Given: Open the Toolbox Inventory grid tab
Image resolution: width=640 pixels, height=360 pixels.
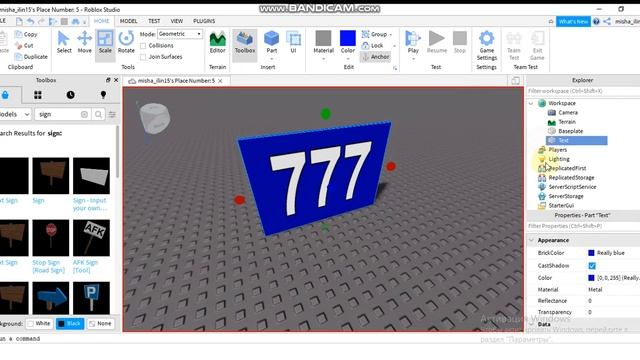Looking at the screenshot, I should (x=38, y=95).
